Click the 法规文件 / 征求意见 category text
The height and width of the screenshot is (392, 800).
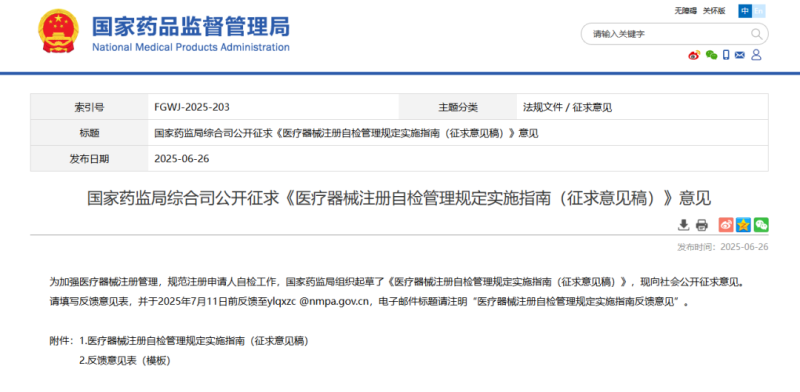point(567,107)
